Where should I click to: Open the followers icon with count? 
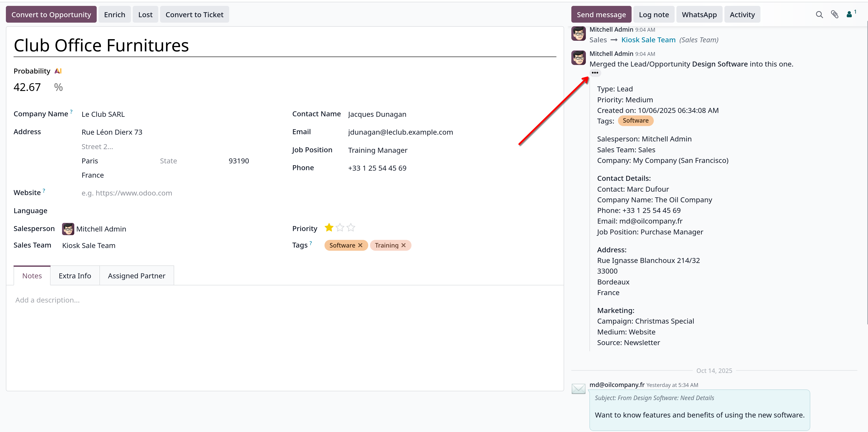click(851, 14)
